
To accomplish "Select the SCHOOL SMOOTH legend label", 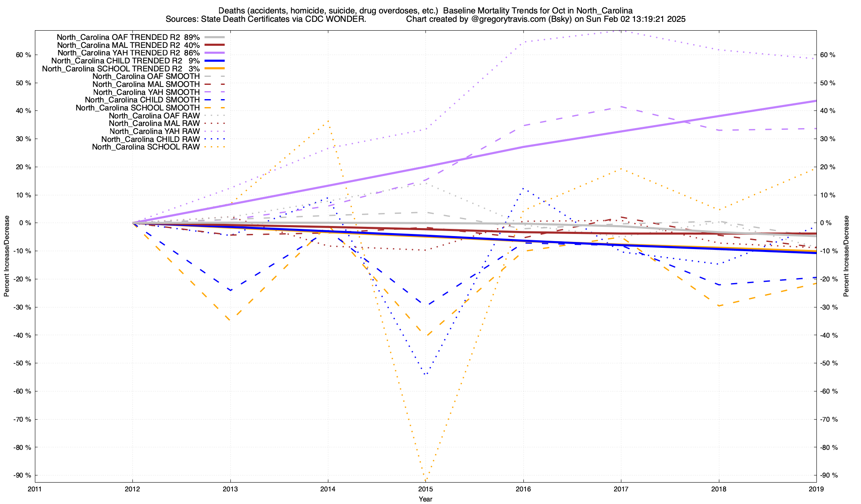I will click(x=137, y=108).
